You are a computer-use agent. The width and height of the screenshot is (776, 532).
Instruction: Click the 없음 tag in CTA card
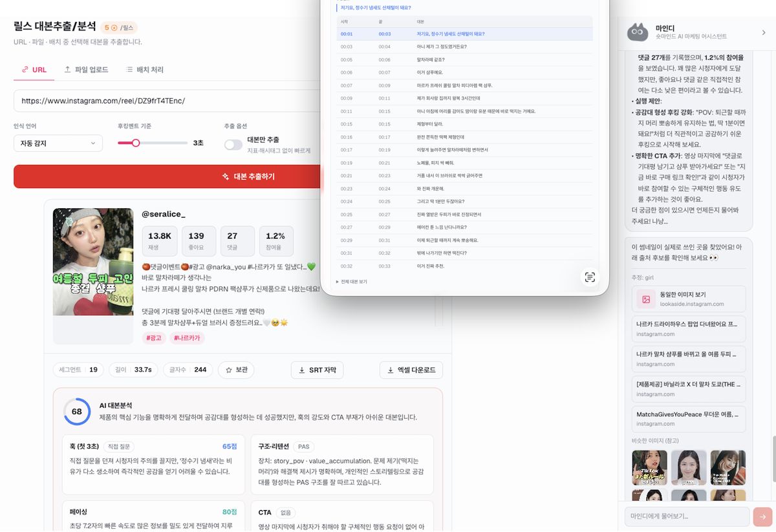click(286, 513)
